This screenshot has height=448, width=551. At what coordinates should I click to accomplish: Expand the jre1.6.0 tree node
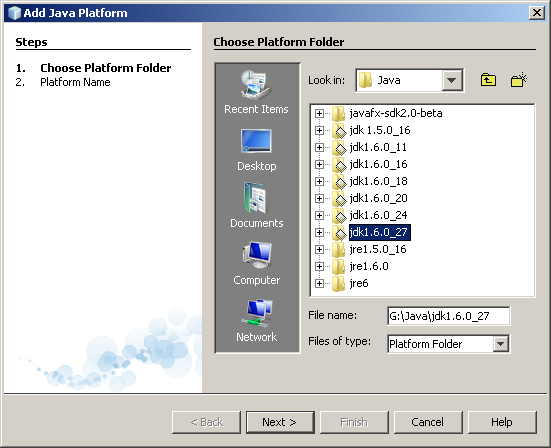click(x=319, y=266)
